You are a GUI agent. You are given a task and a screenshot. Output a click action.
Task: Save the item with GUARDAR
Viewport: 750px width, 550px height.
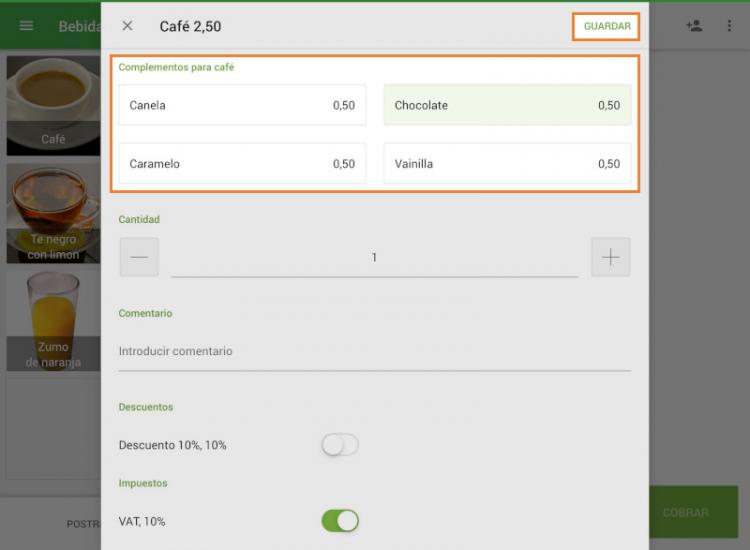click(607, 26)
